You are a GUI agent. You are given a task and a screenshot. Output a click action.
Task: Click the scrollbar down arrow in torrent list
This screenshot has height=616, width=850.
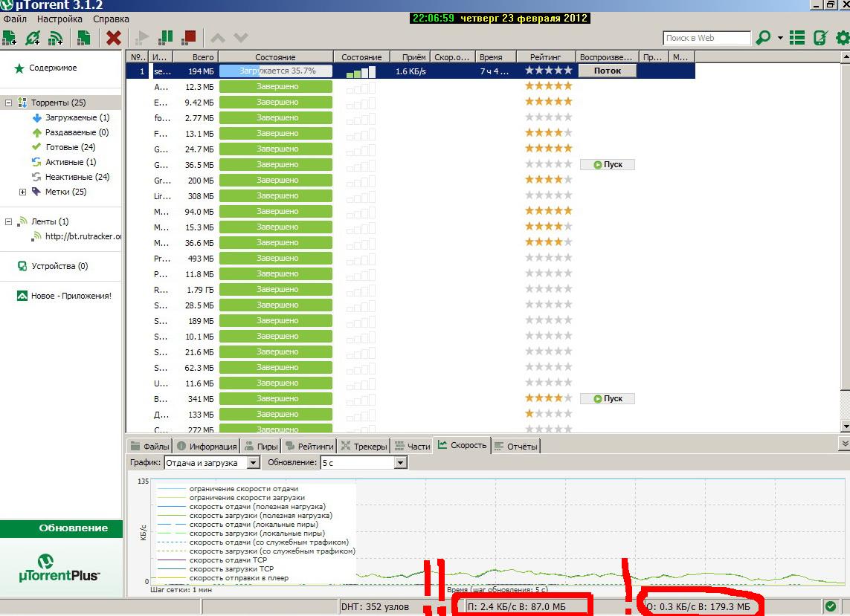click(845, 427)
